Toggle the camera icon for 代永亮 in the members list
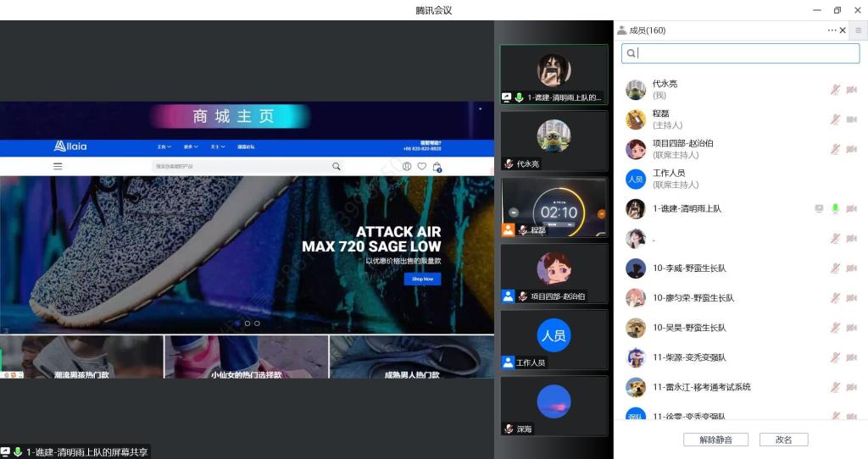This screenshot has width=868, height=459. click(x=851, y=90)
